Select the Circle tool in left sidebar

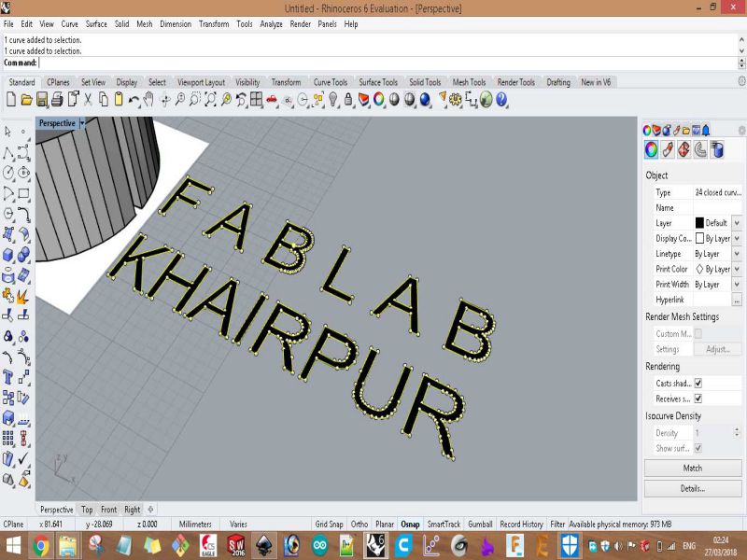click(7, 173)
